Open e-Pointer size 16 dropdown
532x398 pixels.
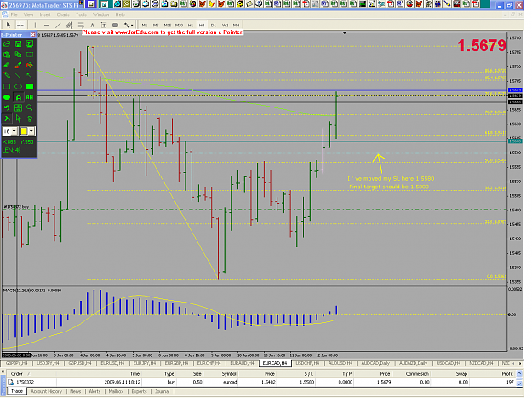pos(14,131)
